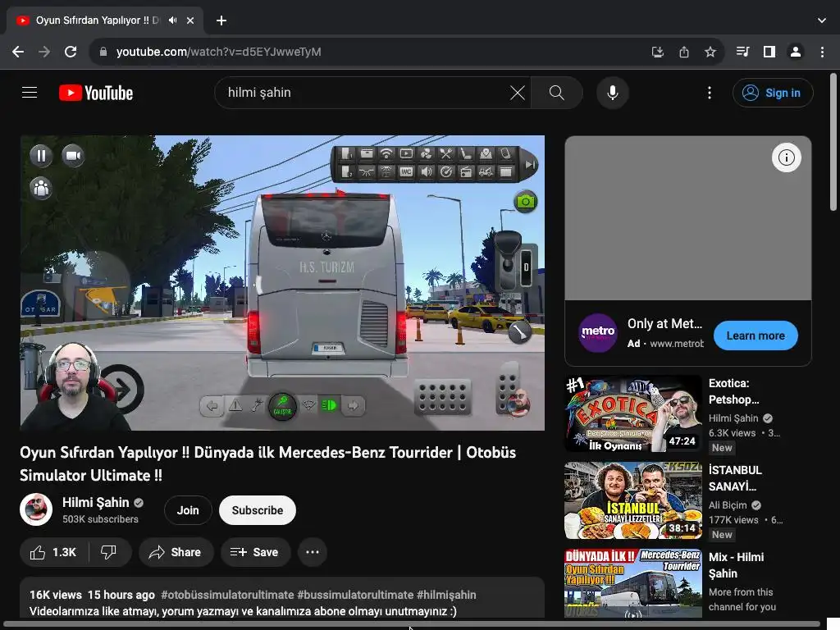The height and width of the screenshot is (630, 840).
Task: Click the forward navigation arrow
Action: coord(44,52)
